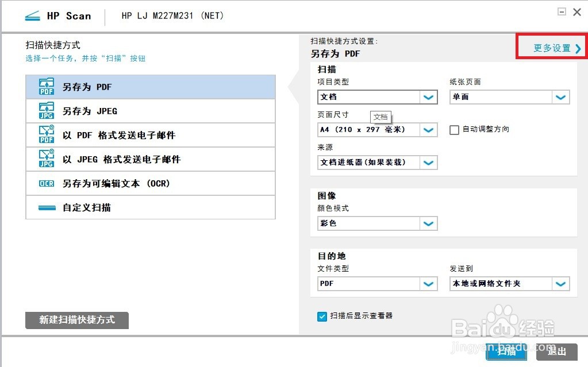Image resolution: width=588 pixels, height=367 pixels.
Task: Click the email JPG icon beside 以 JPEG 格式发送电子邮件
Action: click(x=47, y=159)
